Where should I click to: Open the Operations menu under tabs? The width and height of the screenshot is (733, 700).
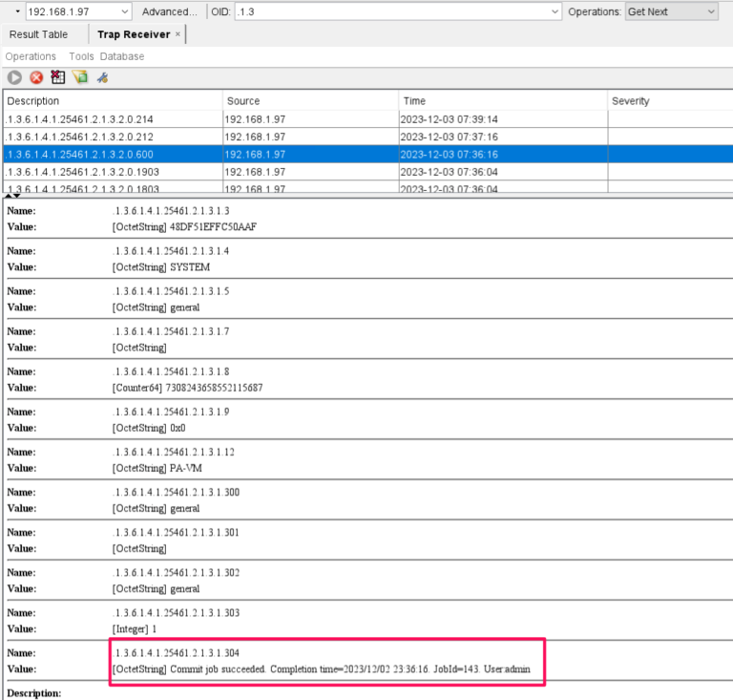[31, 56]
